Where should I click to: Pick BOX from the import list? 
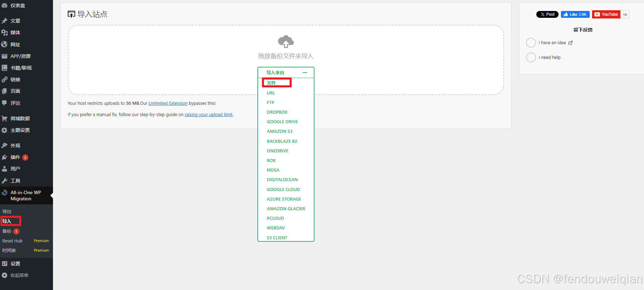271,161
